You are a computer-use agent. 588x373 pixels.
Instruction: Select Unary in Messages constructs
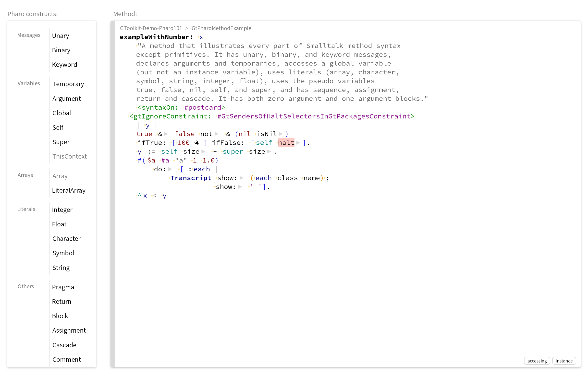(61, 36)
